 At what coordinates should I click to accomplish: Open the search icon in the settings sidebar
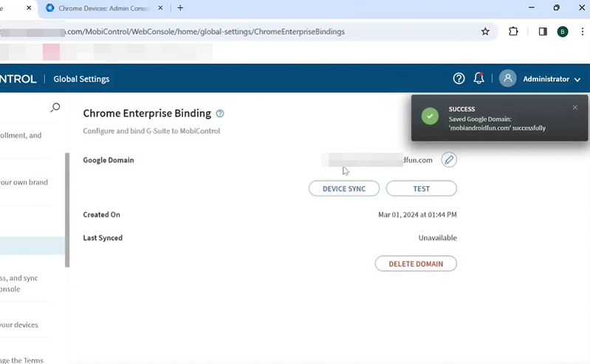click(55, 108)
